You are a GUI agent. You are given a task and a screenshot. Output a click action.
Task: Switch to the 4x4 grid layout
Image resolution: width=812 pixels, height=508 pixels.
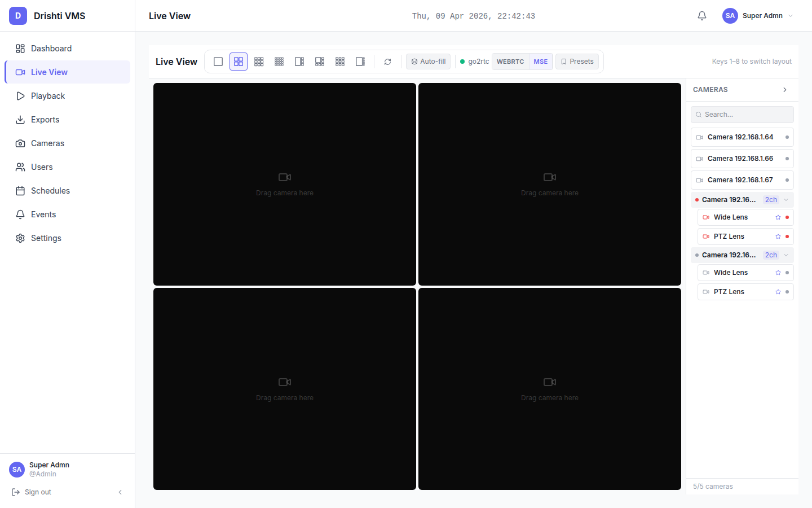(279, 62)
